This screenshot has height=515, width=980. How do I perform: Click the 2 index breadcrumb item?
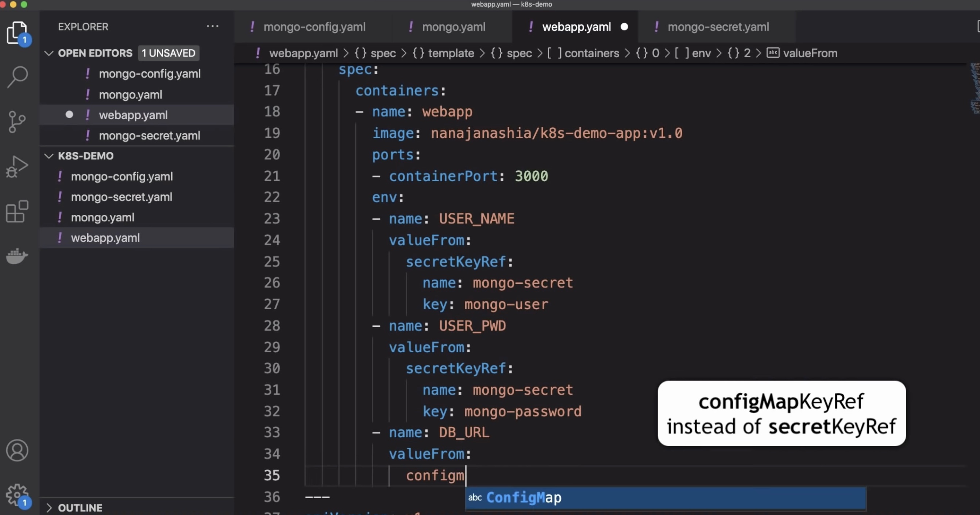tap(739, 53)
